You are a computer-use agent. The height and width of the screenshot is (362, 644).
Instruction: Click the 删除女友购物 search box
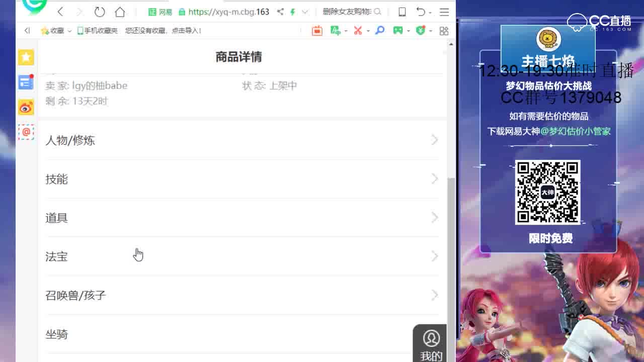coord(347,12)
